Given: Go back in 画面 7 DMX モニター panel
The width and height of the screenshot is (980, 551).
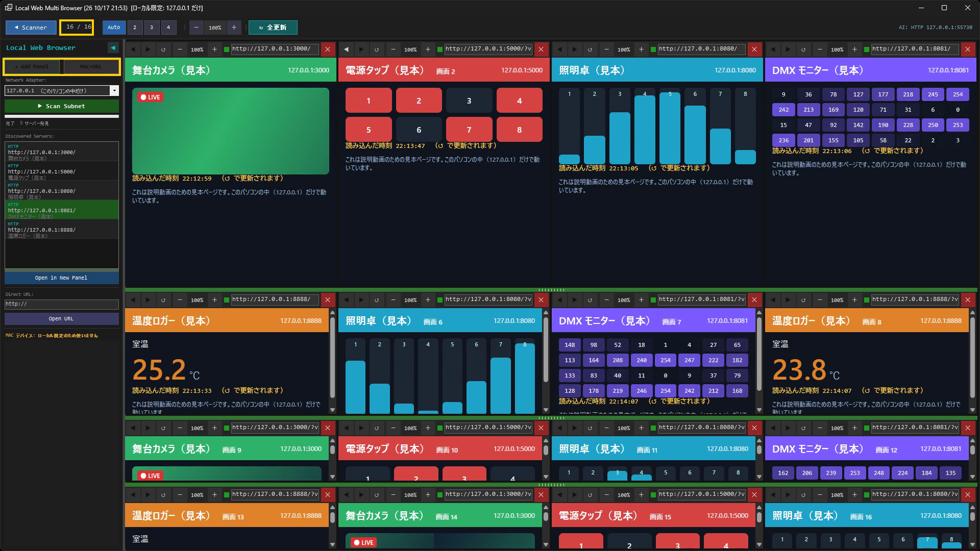Looking at the screenshot, I should (560, 300).
